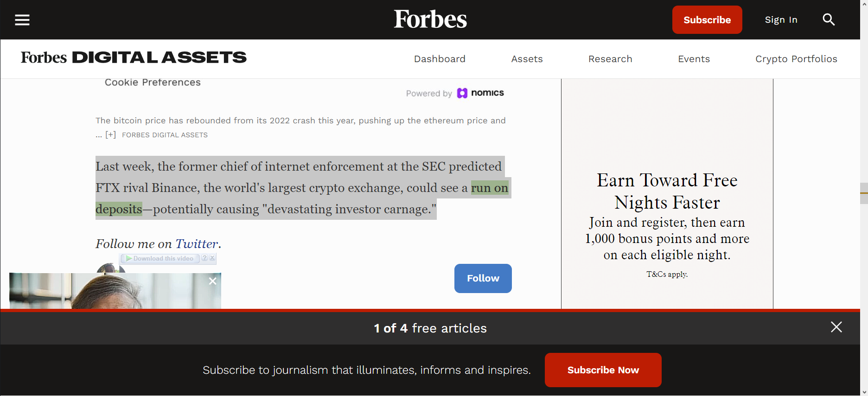Open the hamburger menu icon
This screenshot has width=868, height=396.
22,20
